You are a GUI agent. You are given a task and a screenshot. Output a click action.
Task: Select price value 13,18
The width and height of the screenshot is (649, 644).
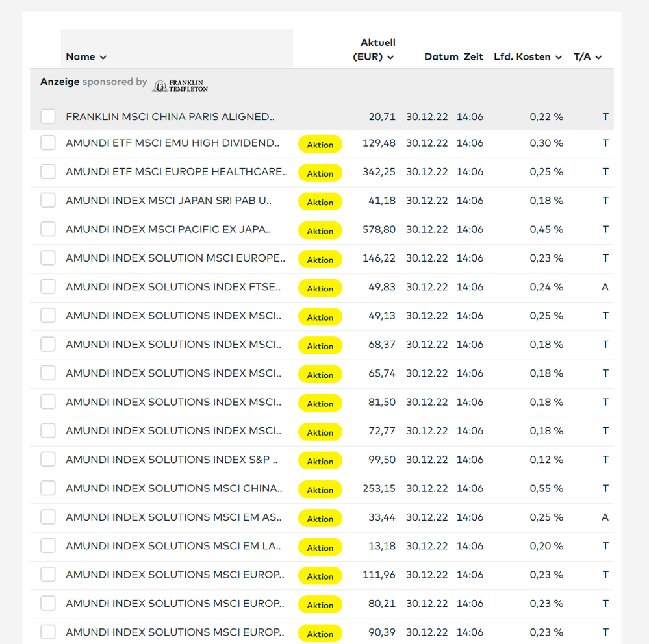click(382, 545)
